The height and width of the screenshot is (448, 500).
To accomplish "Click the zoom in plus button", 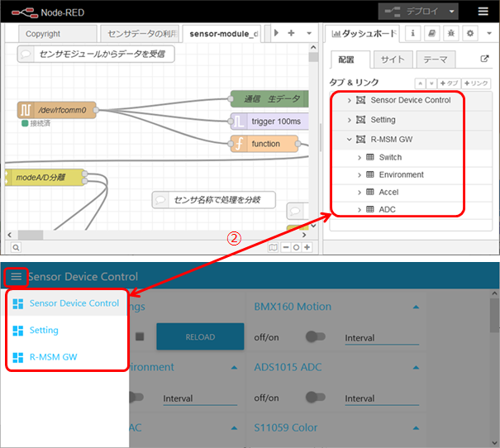I will (x=307, y=247).
